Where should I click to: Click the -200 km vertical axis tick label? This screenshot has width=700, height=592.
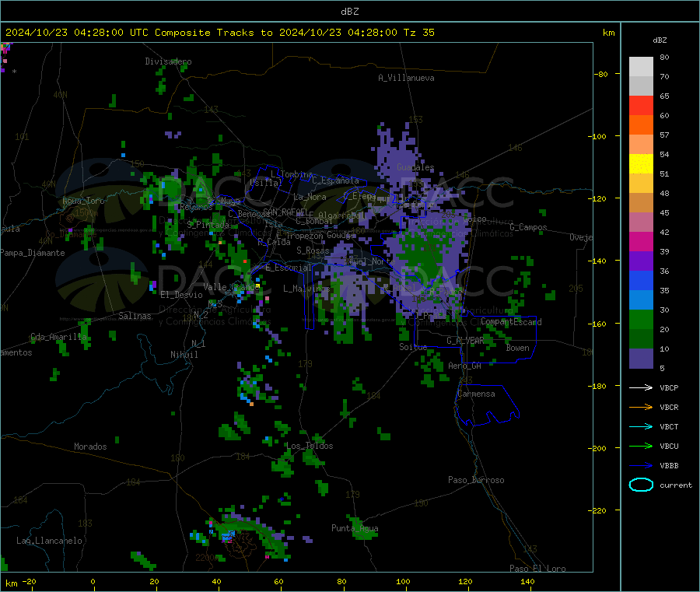coord(597,448)
